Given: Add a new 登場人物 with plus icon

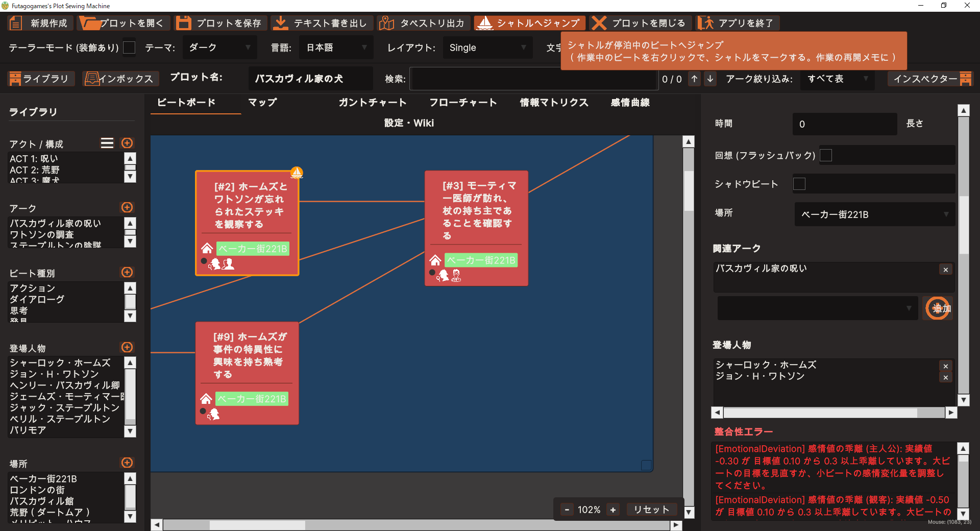Looking at the screenshot, I should pos(127,347).
